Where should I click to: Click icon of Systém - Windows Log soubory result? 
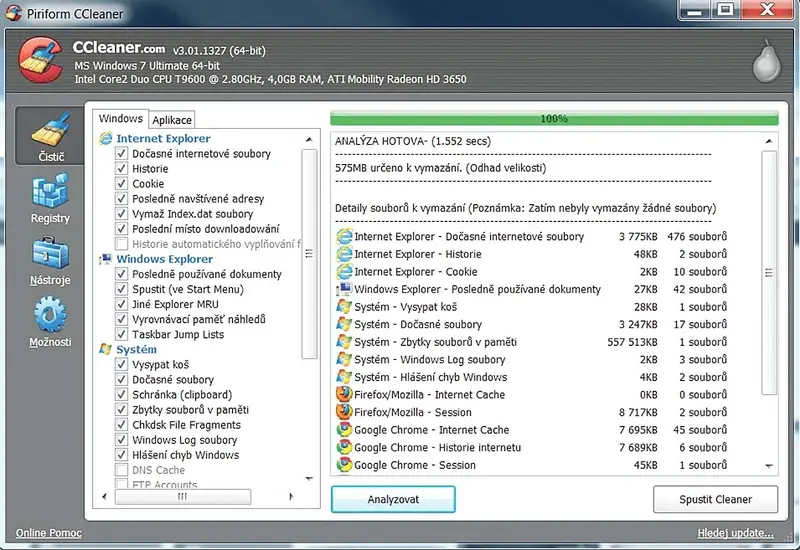click(344, 360)
